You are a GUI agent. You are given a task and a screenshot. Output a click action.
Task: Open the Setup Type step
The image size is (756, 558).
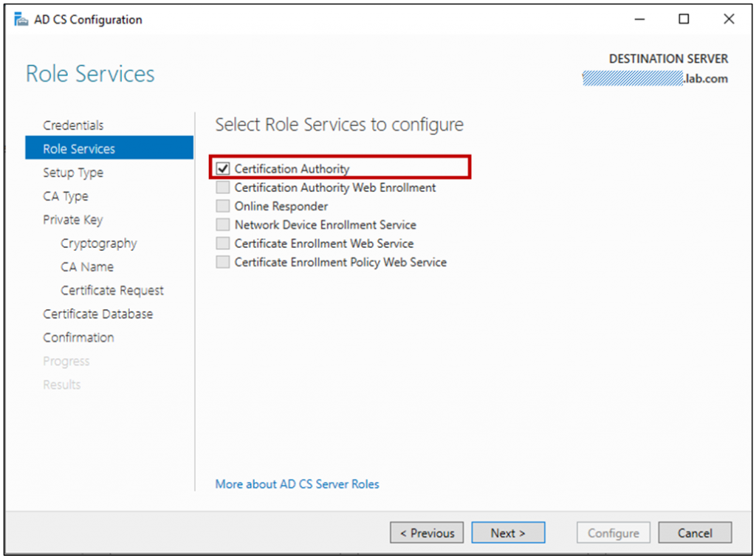[73, 173]
